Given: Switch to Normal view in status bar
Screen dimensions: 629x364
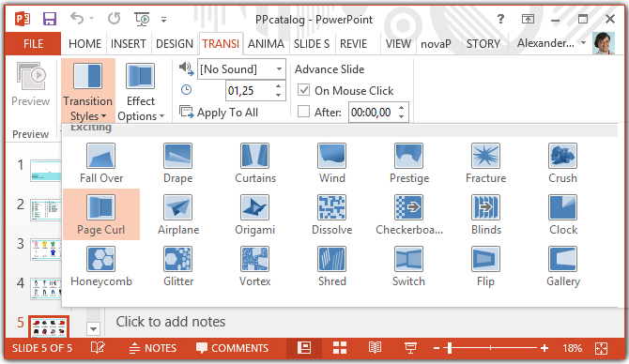Looking at the screenshot, I should coord(304,347).
